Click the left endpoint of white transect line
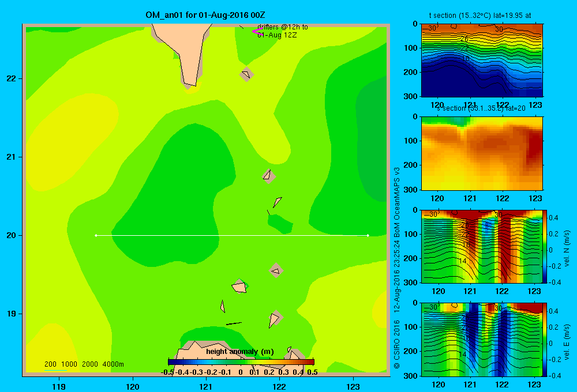 [96, 235]
